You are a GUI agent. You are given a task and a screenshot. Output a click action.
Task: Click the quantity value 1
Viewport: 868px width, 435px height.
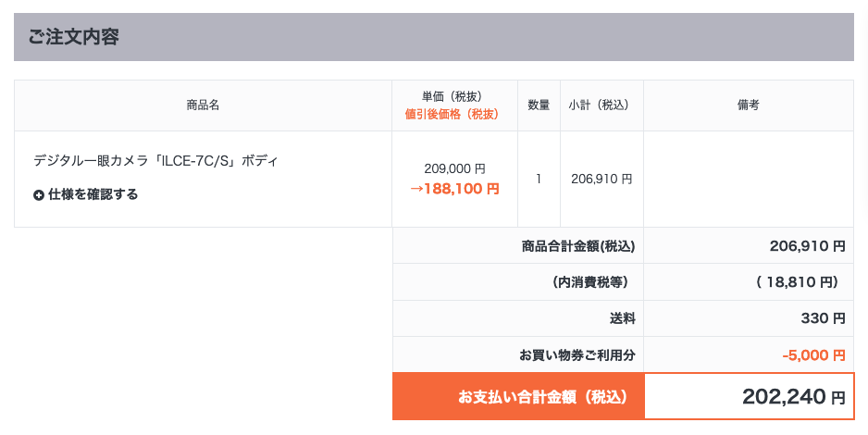click(539, 179)
